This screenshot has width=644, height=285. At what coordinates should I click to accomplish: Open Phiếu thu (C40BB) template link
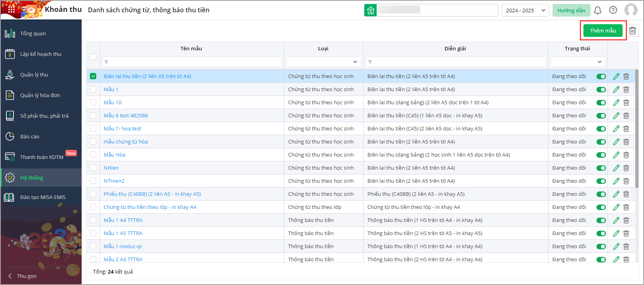coord(152,194)
